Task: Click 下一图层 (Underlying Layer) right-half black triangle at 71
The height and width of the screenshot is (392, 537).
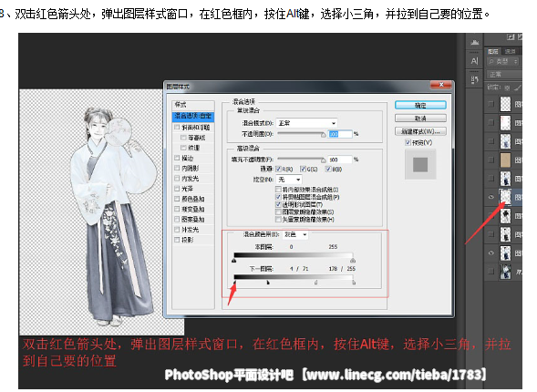Action: click(268, 283)
